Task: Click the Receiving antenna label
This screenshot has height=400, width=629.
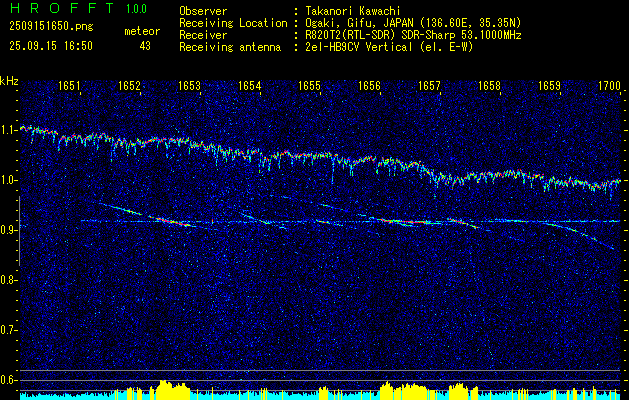Action: 230,47
